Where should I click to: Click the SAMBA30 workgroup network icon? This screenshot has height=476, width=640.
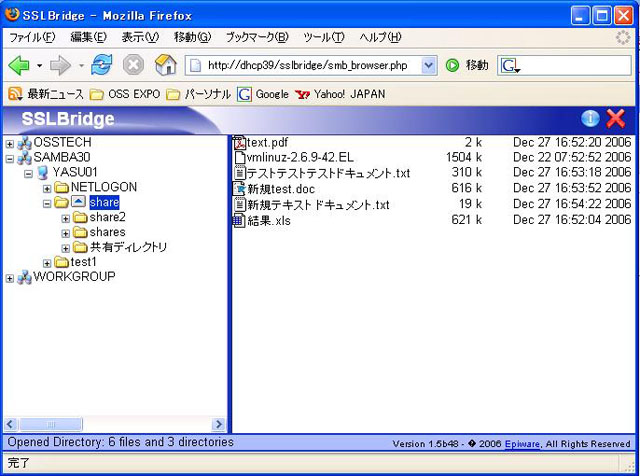pos(24,158)
